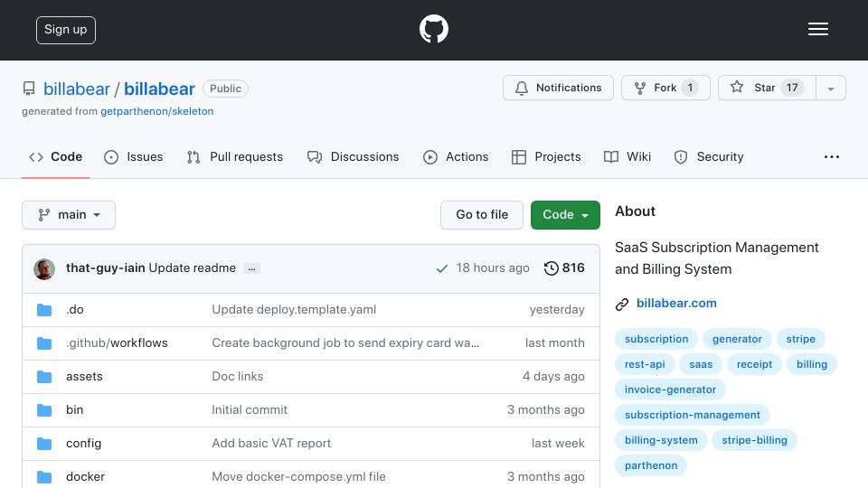Open the assets folder
Screen dimensions: 868x488
pos(84,377)
